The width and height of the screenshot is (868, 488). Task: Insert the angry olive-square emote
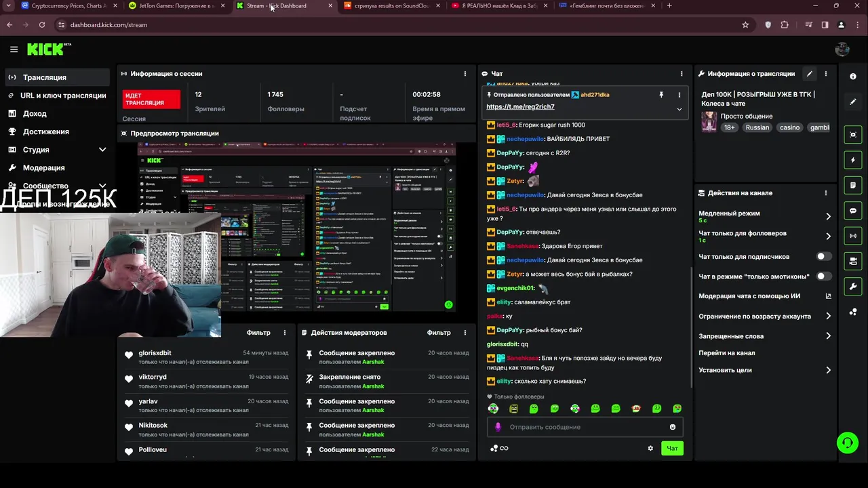513,409
